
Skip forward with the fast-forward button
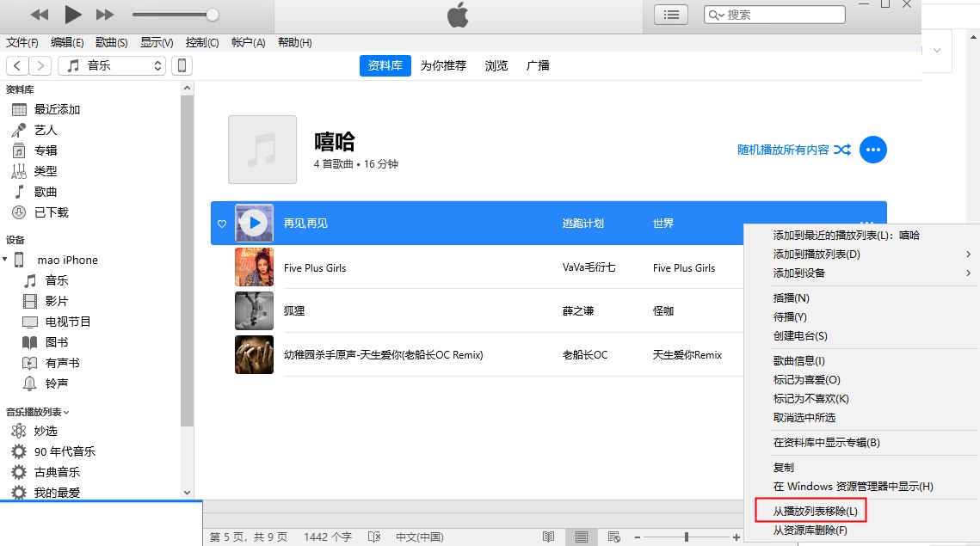point(105,15)
